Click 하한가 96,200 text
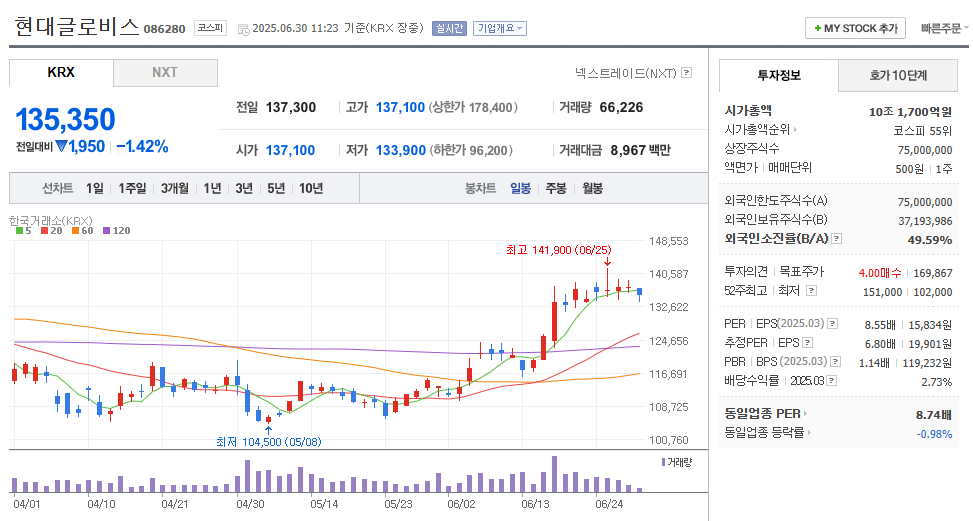 (x=471, y=150)
